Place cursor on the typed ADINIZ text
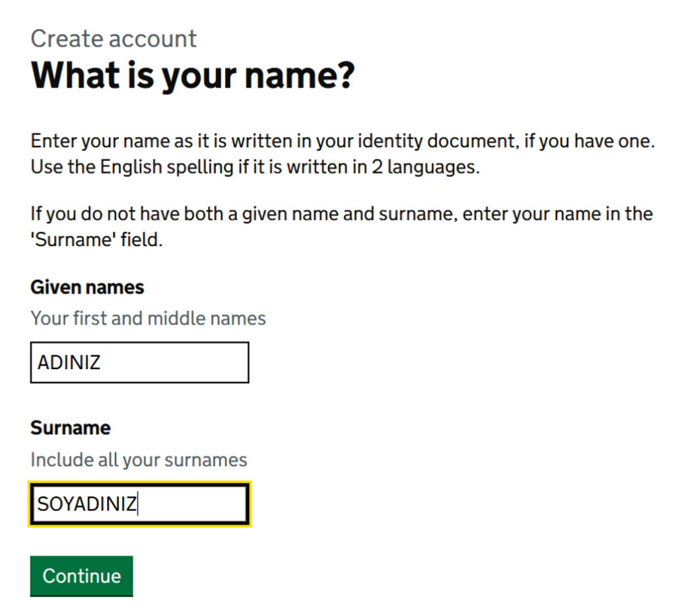 69,362
